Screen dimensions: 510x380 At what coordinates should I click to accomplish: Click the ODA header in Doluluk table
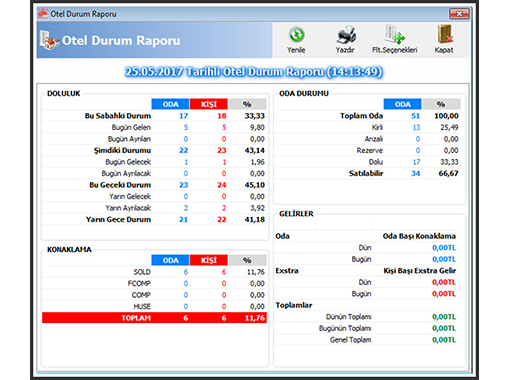coord(170,104)
